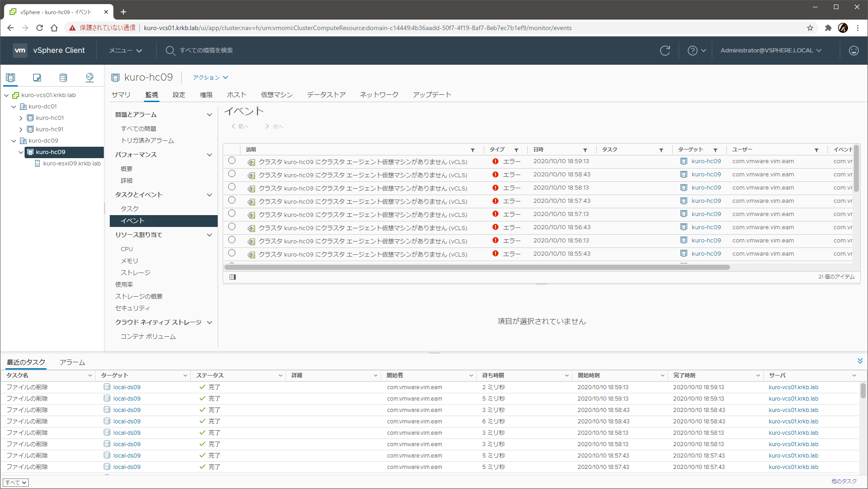The height and width of the screenshot is (489, 868).
Task: Select the 18:57:43 event radio button
Action: (x=232, y=201)
